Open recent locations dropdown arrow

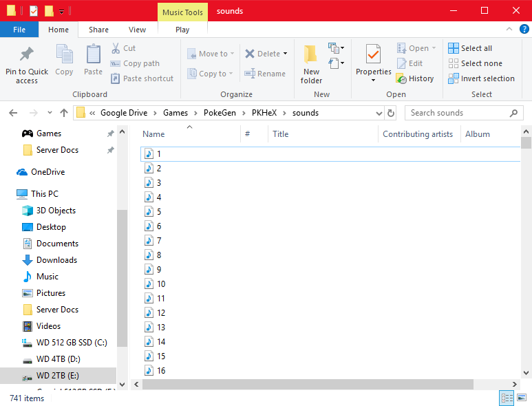point(50,113)
